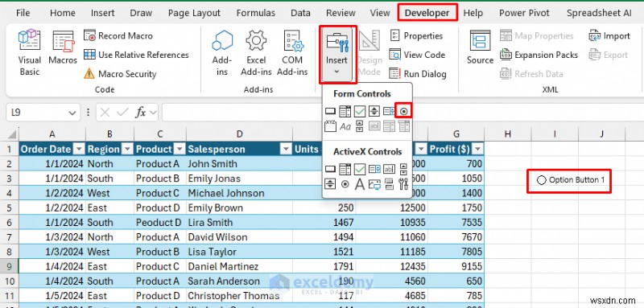Viewport: 644px width, 308px height.
Task: Expand the Name Box dropdown
Action: point(72,113)
